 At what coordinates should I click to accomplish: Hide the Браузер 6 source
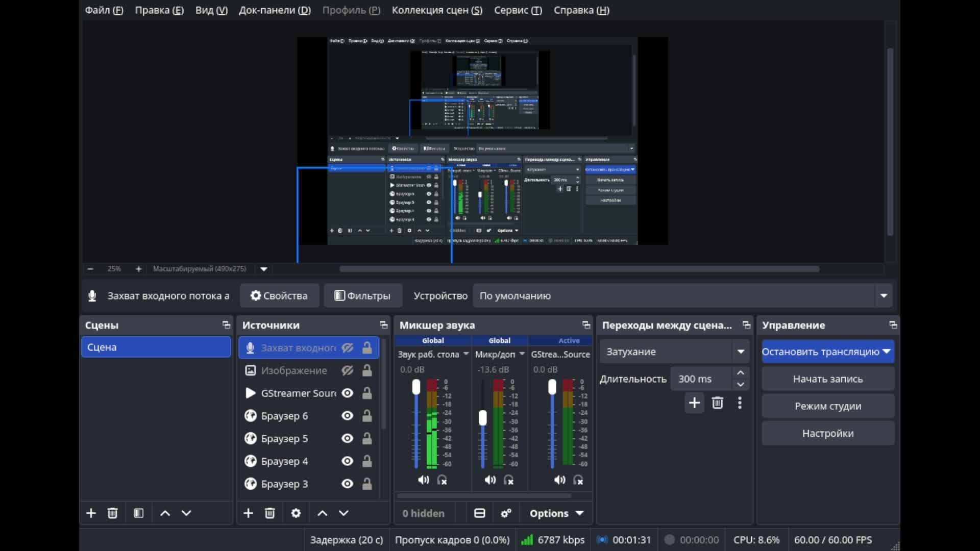(x=348, y=416)
